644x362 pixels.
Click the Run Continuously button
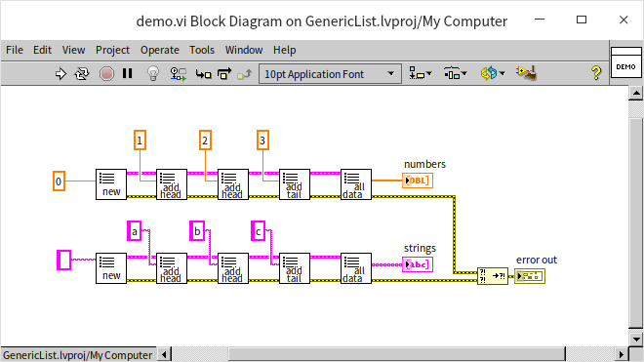click(82, 74)
